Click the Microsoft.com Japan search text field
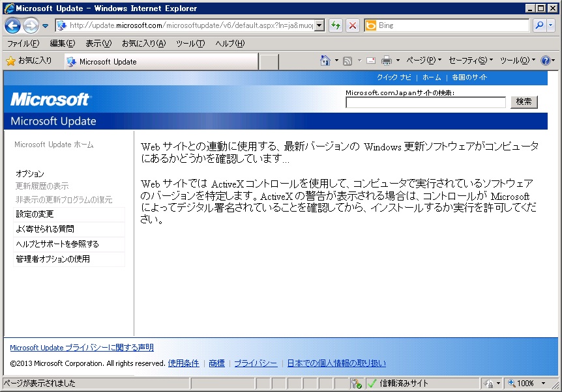This screenshot has width=562, height=392. tap(425, 102)
